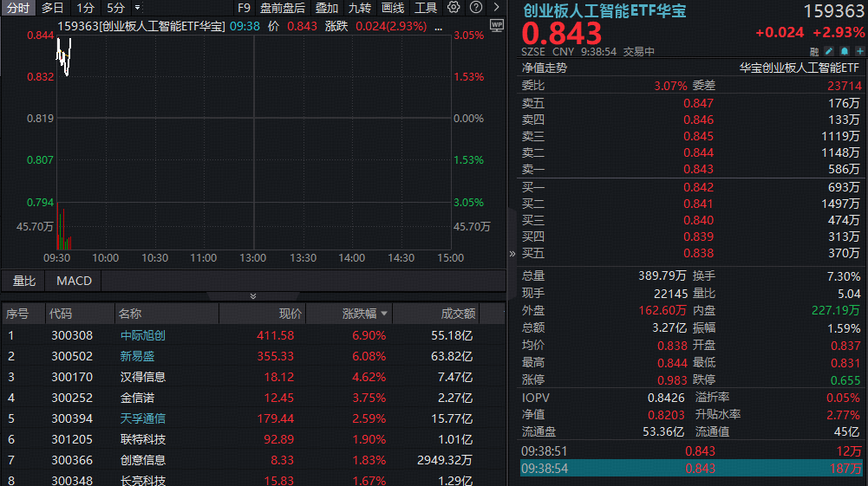
Task: Toggle the 九转 indicator
Action: 359,8
